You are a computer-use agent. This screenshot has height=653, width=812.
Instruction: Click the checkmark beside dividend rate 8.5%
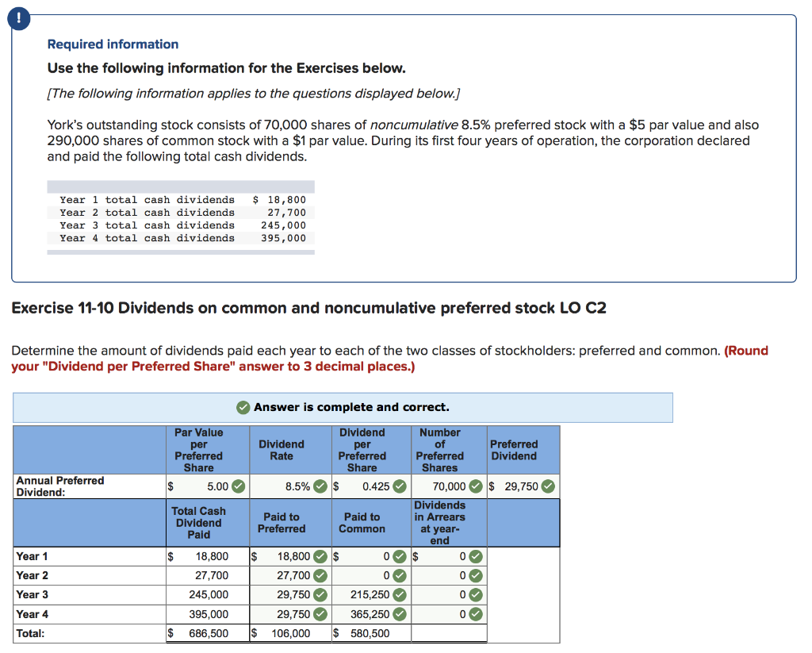320,486
